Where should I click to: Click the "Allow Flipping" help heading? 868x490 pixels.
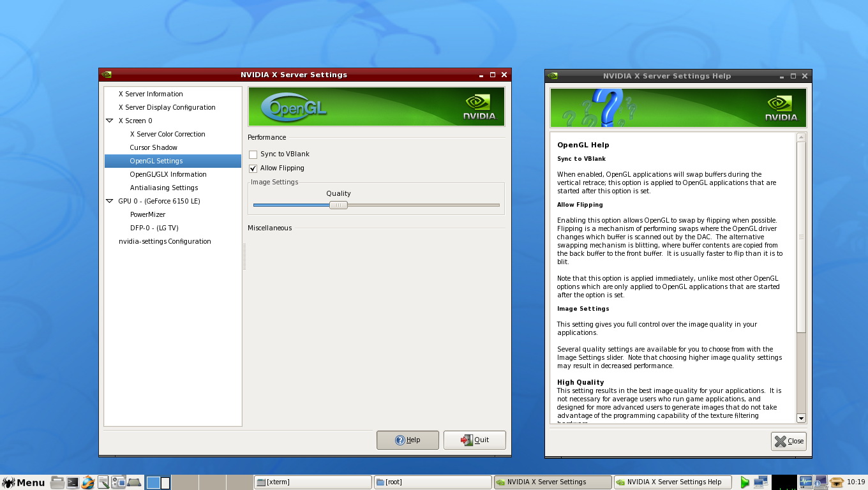pos(580,205)
